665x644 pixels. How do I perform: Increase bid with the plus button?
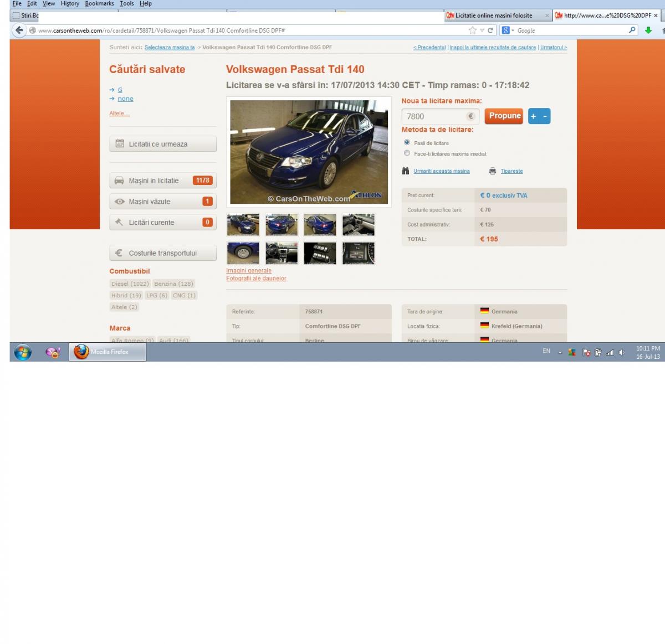click(x=533, y=116)
